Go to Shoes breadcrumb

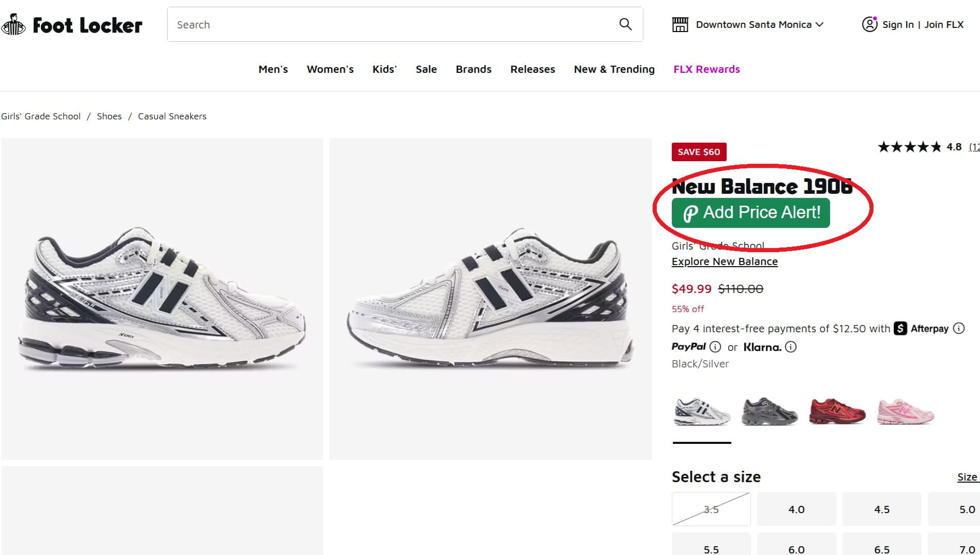(109, 116)
